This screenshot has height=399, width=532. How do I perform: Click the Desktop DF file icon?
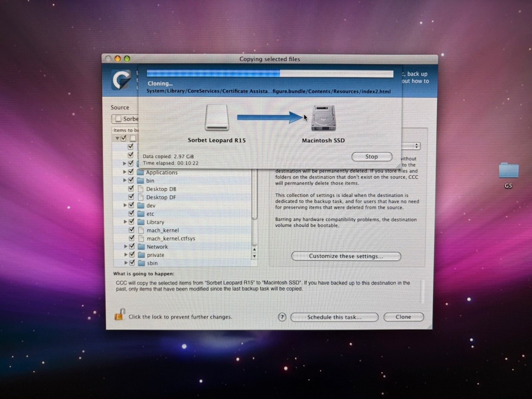(140, 197)
